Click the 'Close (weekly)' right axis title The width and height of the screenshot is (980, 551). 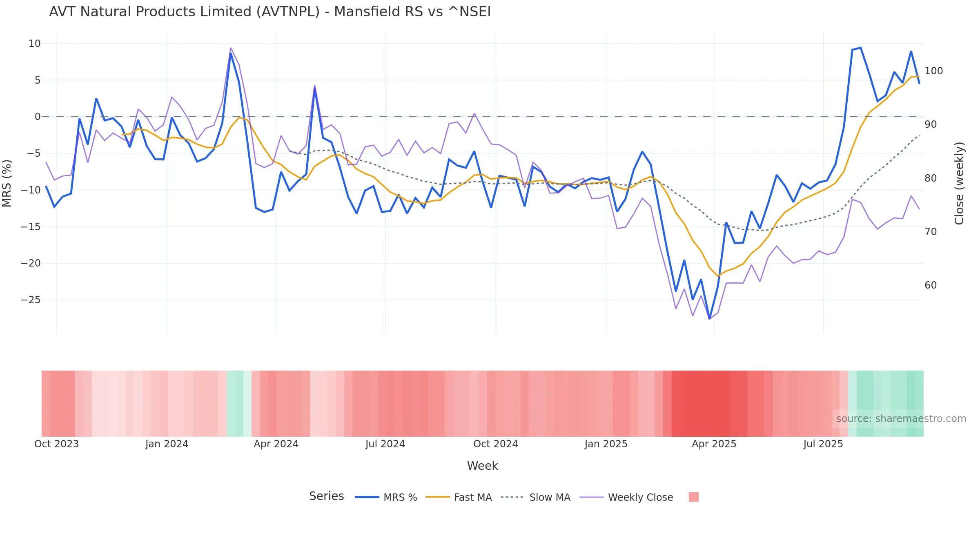(x=959, y=183)
